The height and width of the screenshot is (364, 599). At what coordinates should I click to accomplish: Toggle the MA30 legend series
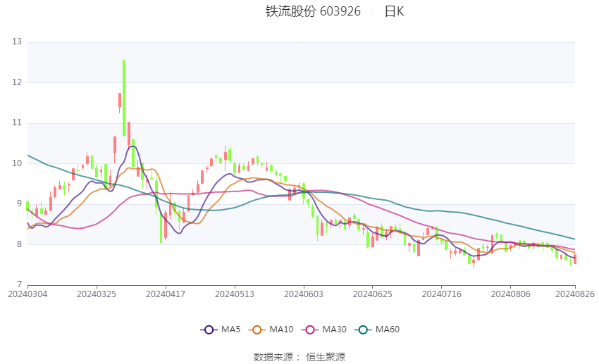[324, 330]
